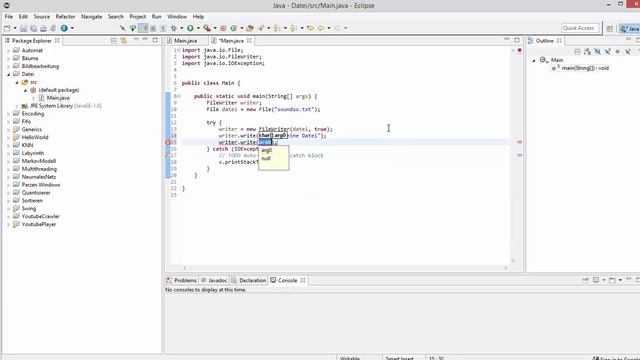Toggle Hide Static Members in Outline toolbar
Viewport: 640px width, 360px height.
tap(607, 51)
